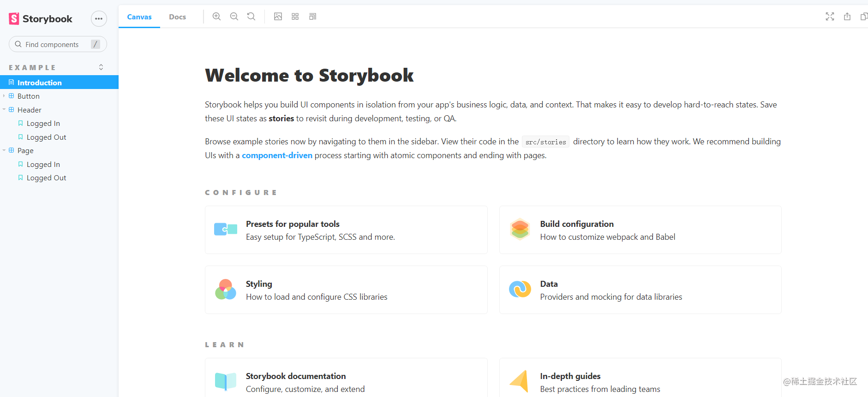Toggle the preview background icon
Screen dimensions: 868x397
coord(278,17)
